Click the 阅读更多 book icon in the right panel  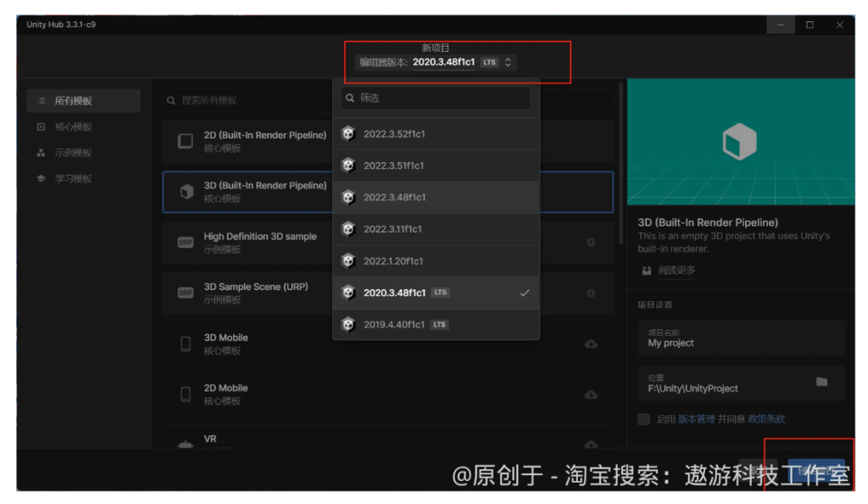point(646,271)
